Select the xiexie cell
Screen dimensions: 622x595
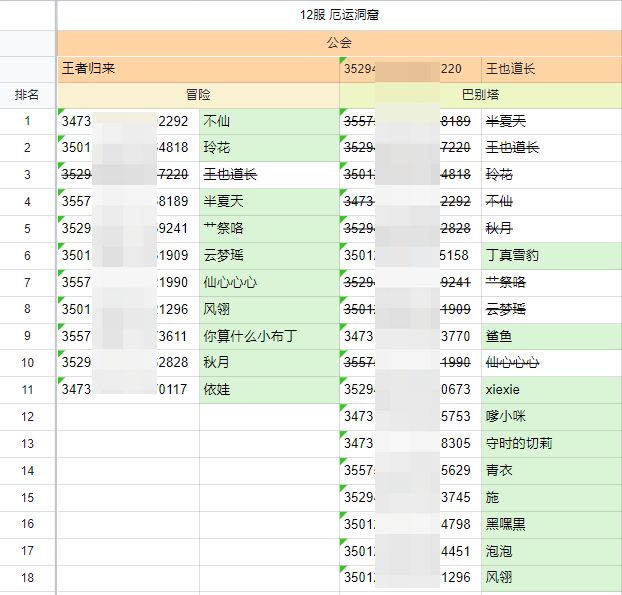pyautogui.click(x=551, y=390)
